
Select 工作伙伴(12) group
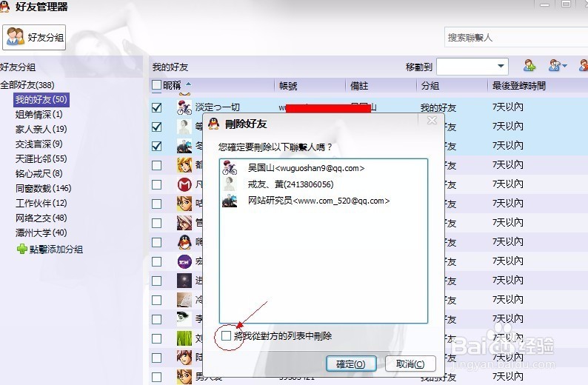coord(41,203)
